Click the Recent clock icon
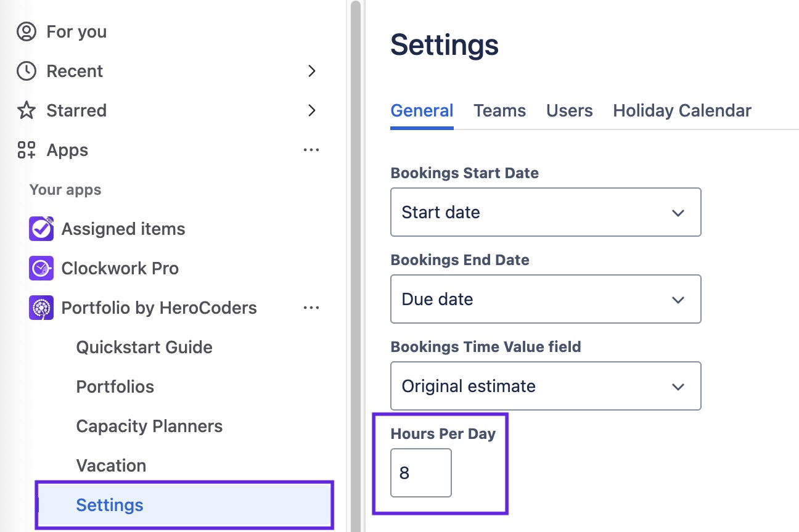The image size is (799, 532). coord(27,72)
